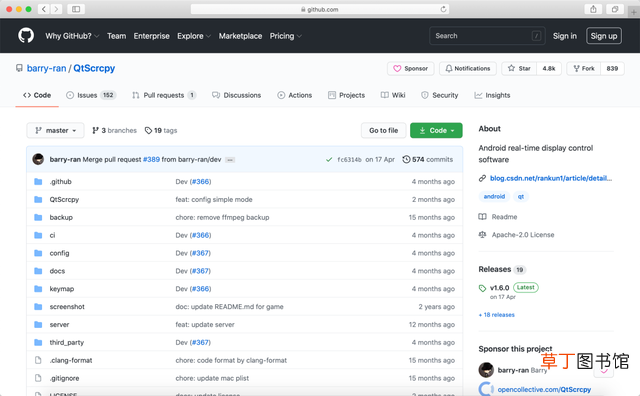Show Safari tab overview button

615,9
